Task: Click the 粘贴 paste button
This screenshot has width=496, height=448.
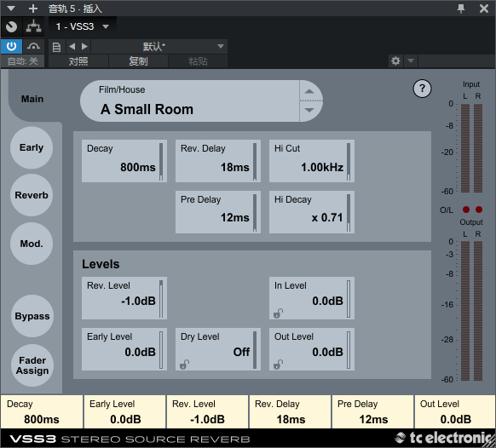Action: (x=198, y=61)
